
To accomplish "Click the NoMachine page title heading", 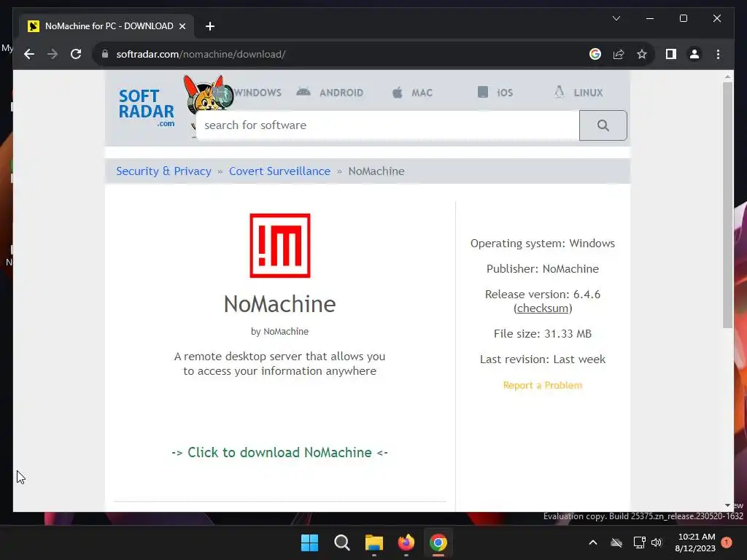I will coord(280,304).
